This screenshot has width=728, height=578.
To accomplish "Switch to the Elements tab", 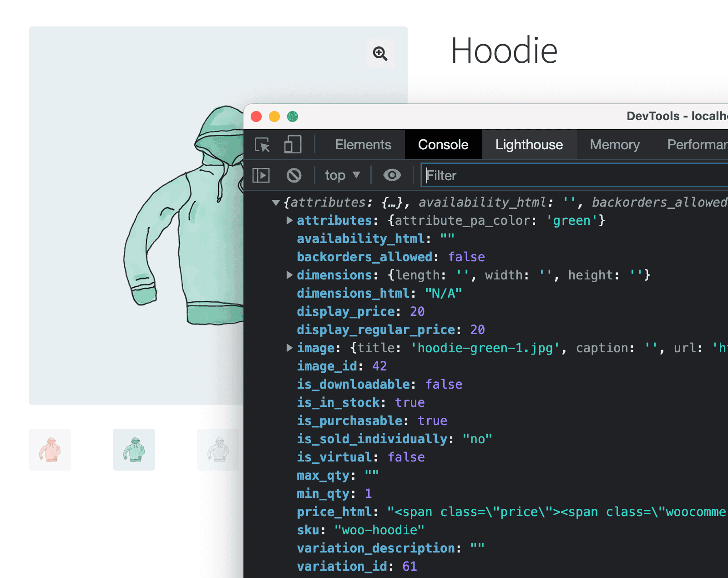I will pyautogui.click(x=363, y=144).
